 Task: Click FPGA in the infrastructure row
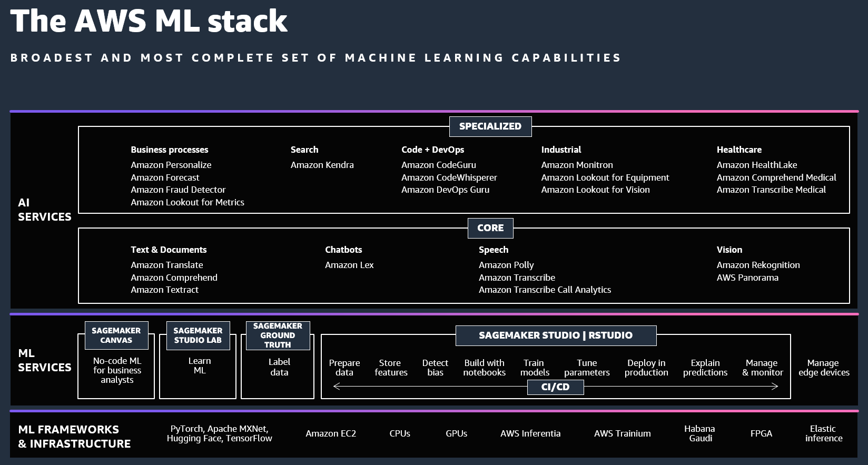(x=761, y=433)
